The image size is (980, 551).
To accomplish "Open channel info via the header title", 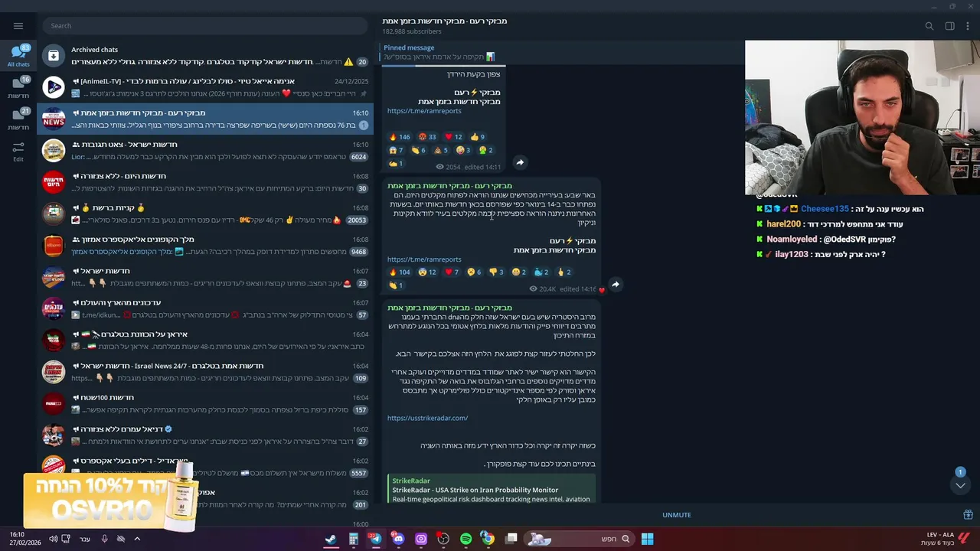I will click(445, 21).
